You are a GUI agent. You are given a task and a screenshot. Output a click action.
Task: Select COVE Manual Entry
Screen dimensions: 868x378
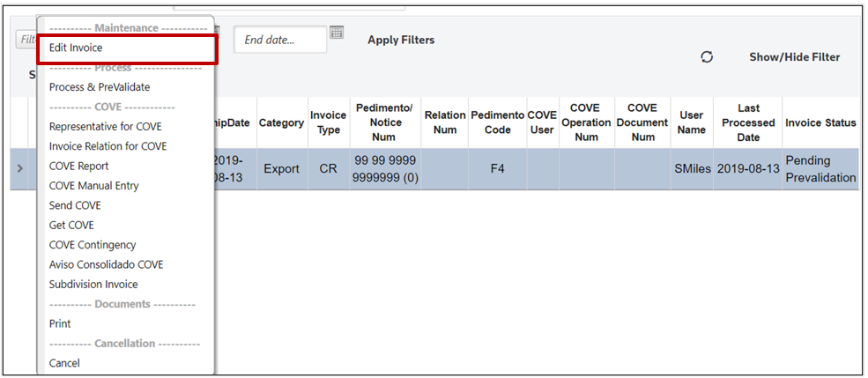tap(94, 186)
